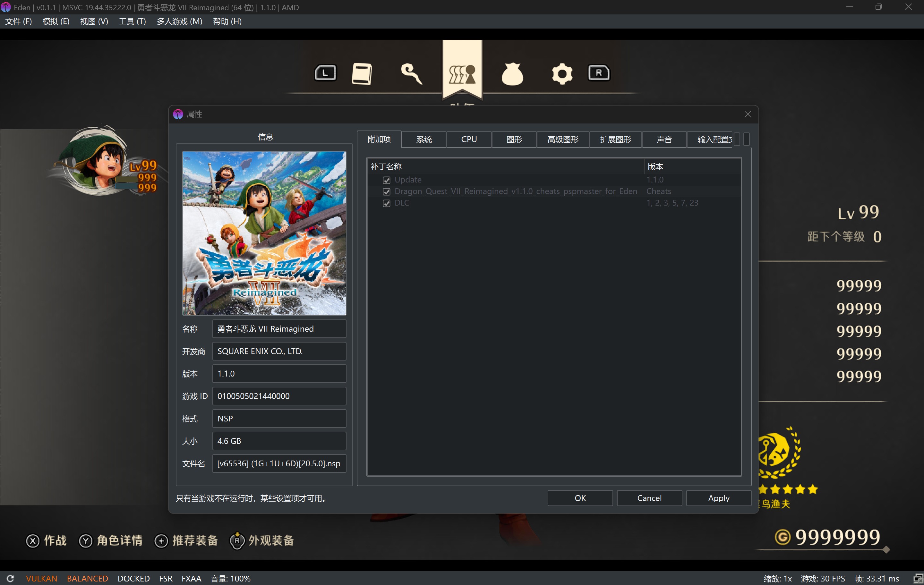Screen dimensions: 924x585
Task: Click the "缩放: 1x" status bar entry
Action: 777,578
